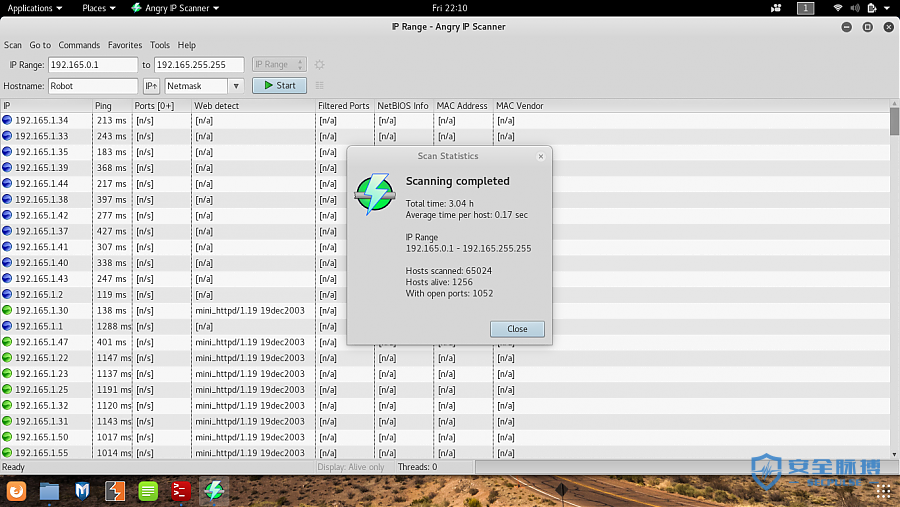Select row with IP 192.165.1.22
This screenshot has height=507, width=900.
pos(445,358)
